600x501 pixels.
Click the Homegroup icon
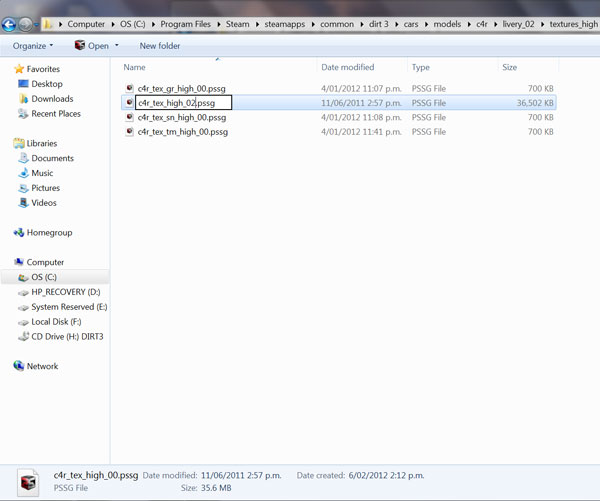19,233
